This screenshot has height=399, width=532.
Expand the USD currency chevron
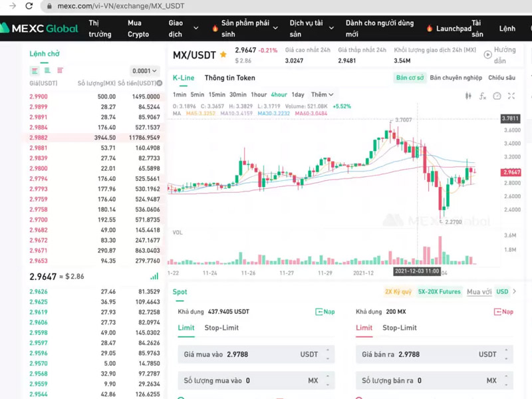coord(514,291)
